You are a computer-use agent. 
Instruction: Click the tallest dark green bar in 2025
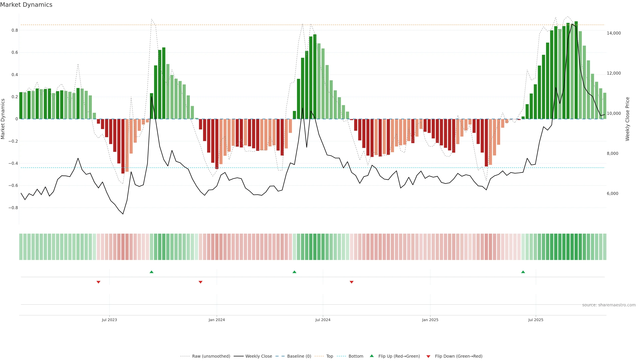coord(576,70)
